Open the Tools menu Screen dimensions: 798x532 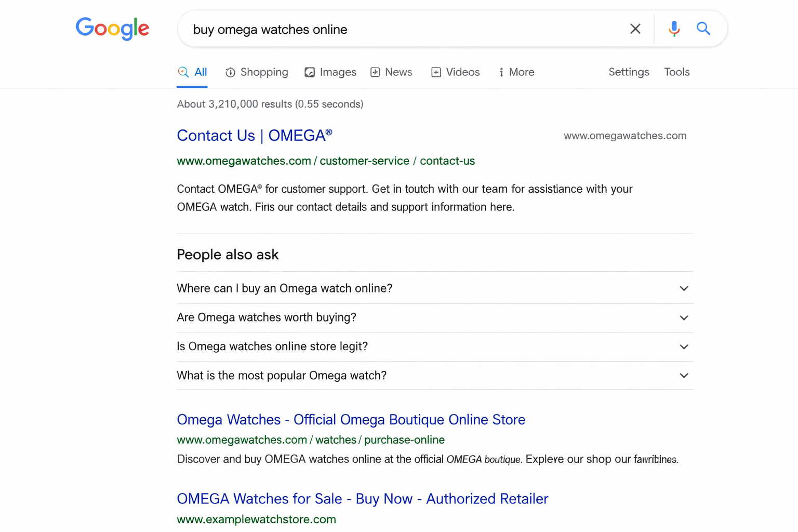tap(676, 72)
